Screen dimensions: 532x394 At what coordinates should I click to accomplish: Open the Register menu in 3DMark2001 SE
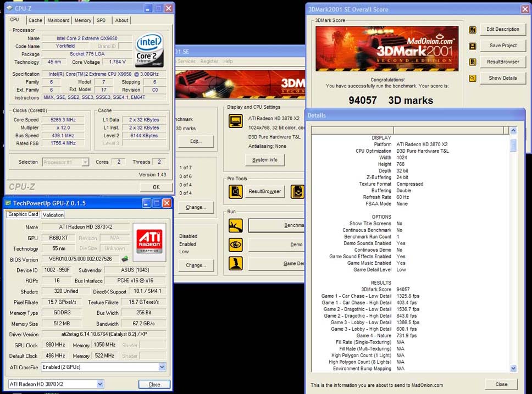click(209, 62)
